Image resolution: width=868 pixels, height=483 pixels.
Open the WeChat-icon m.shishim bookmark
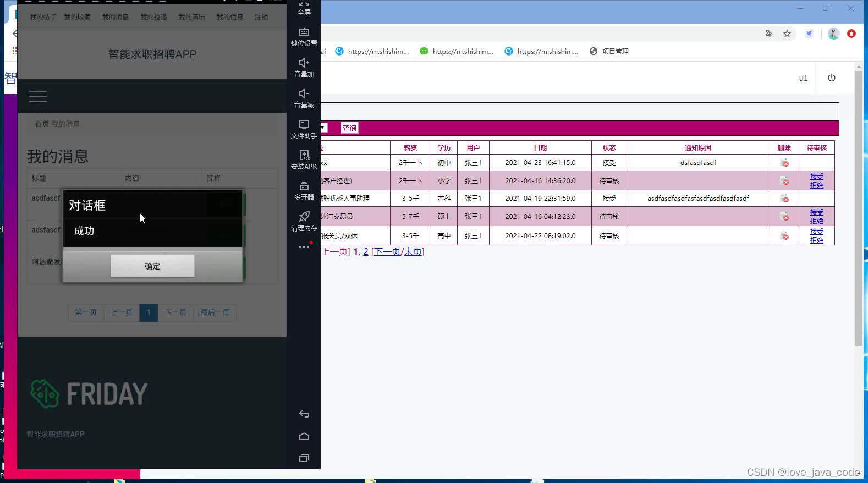click(x=457, y=51)
